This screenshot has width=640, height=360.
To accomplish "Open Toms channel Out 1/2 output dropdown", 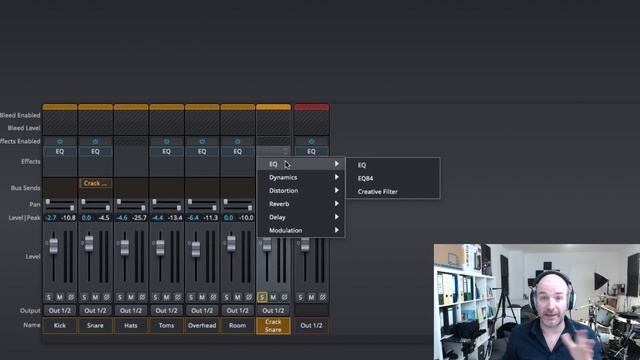I will tap(167, 311).
